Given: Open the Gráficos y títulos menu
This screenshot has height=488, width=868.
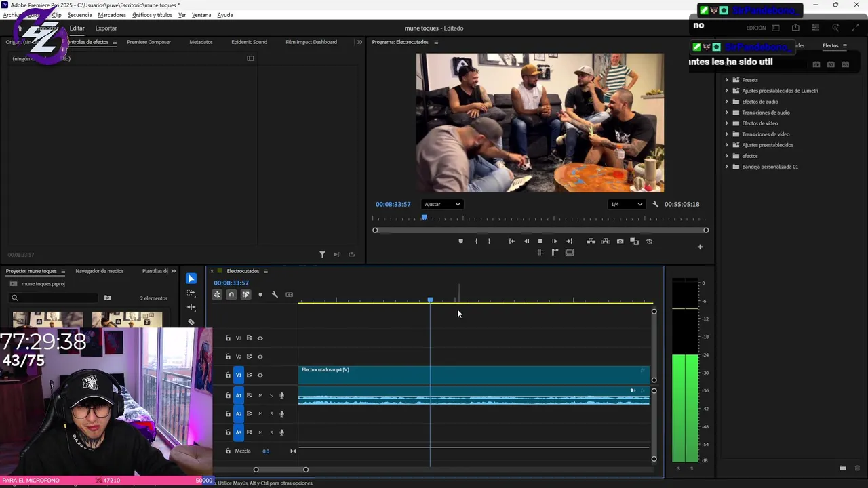Looking at the screenshot, I should (152, 15).
